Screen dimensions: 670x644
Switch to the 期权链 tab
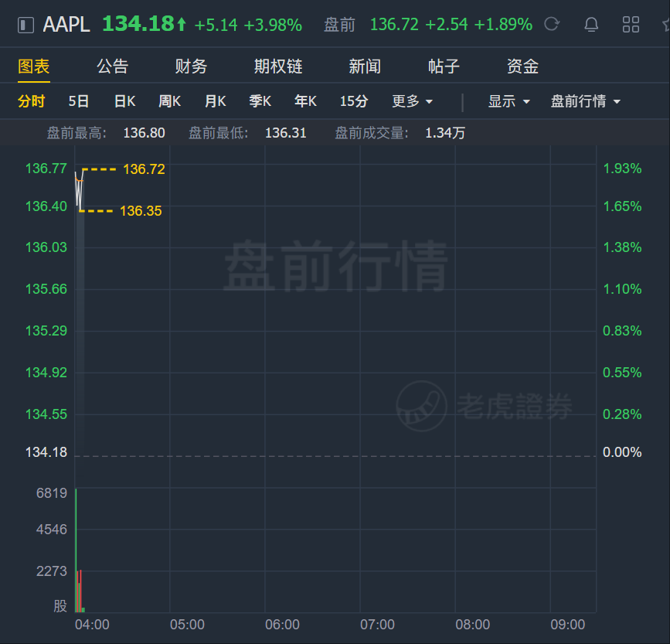[278, 66]
